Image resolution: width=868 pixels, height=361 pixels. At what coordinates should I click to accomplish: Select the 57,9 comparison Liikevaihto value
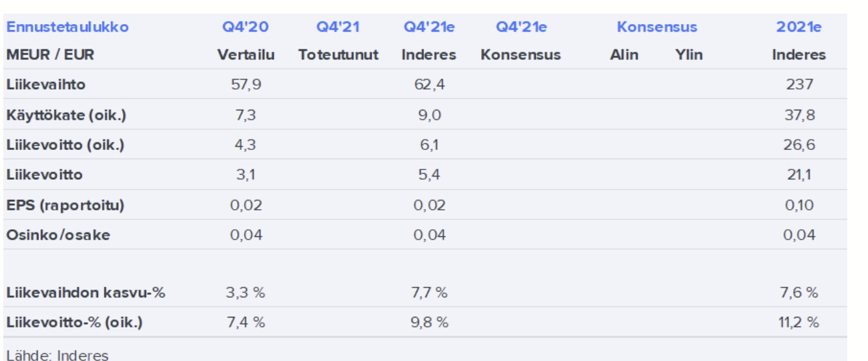[x=245, y=84]
